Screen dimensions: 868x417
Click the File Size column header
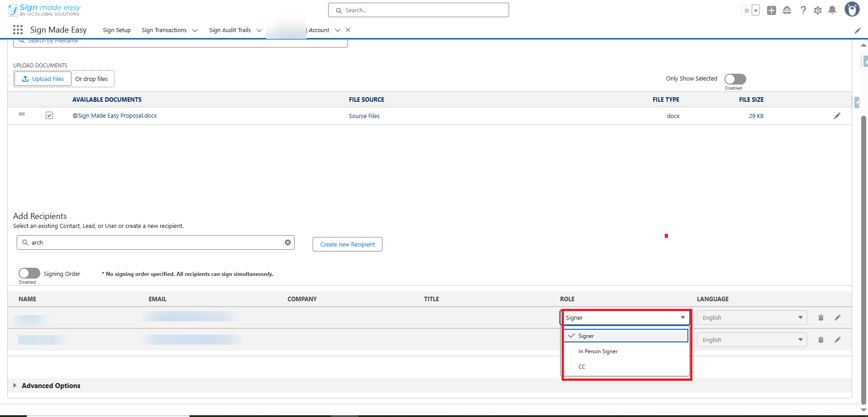coord(751,100)
